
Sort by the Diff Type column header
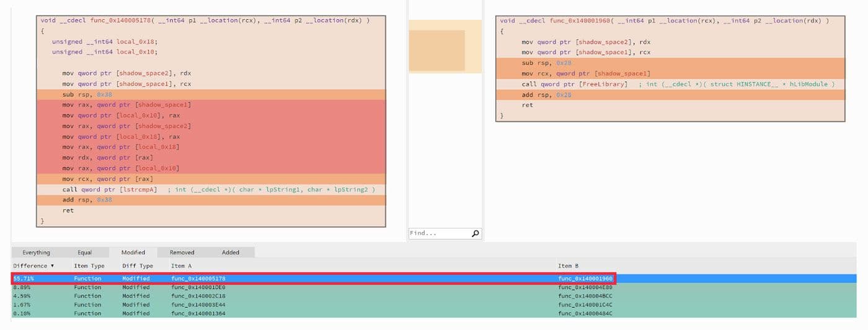[x=137, y=266]
